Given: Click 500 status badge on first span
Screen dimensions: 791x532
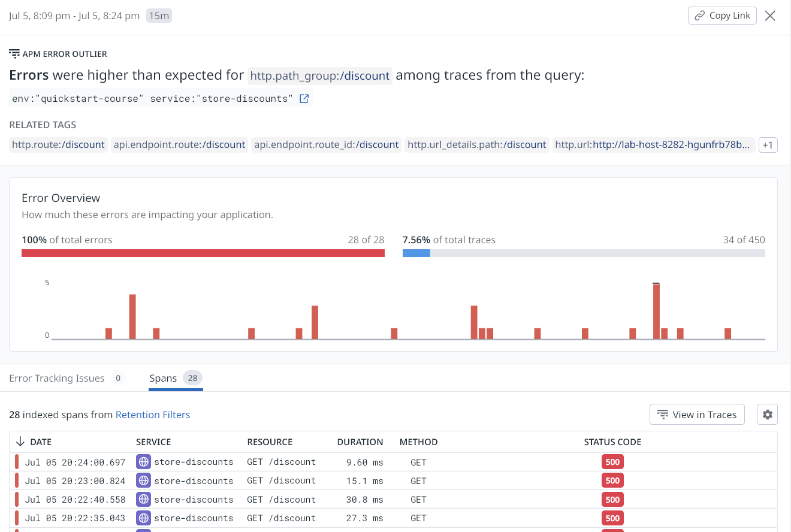Looking at the screenshot, I should (x=612, y=462).
